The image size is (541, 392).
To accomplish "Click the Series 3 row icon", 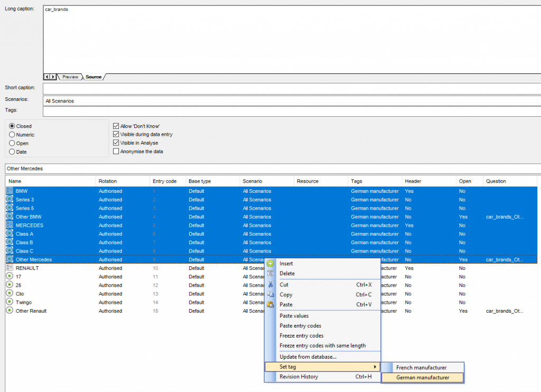I will point(10,199).
